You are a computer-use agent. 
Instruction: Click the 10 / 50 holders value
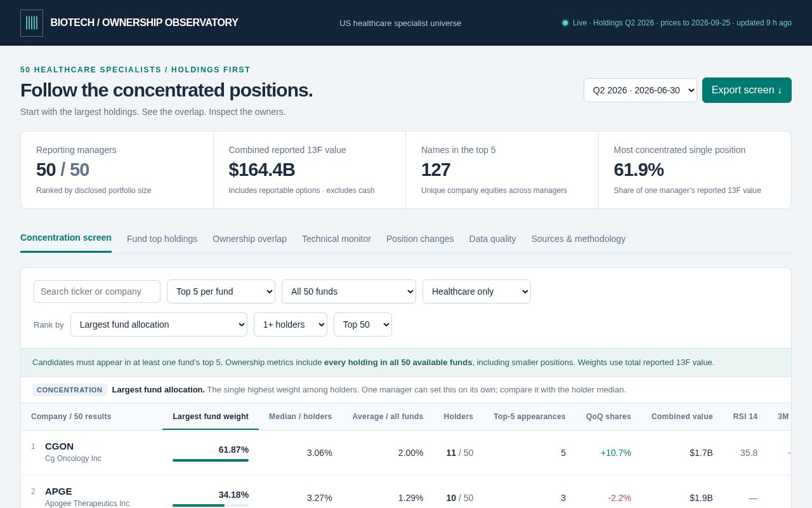pyautogui.click(x=460, y=498)
